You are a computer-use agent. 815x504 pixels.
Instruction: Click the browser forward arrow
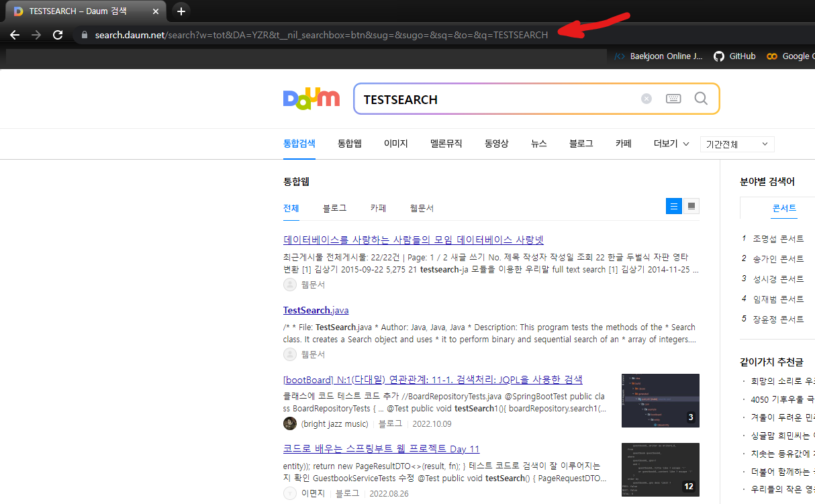[36, 35]
